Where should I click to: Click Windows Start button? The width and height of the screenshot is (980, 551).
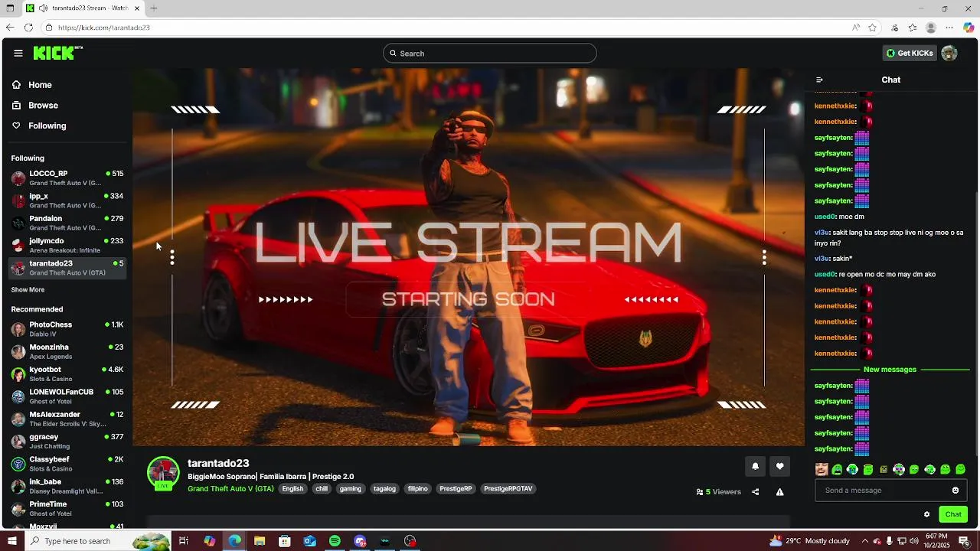(11, 541)
